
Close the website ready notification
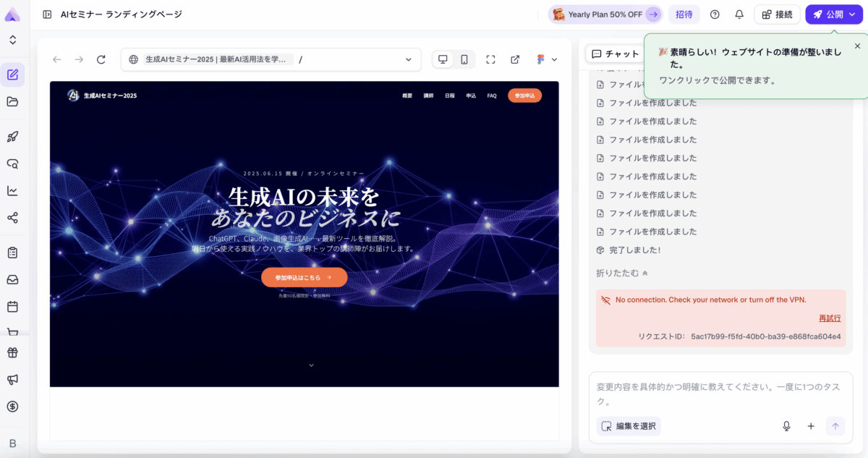click(x=858, y=46)
